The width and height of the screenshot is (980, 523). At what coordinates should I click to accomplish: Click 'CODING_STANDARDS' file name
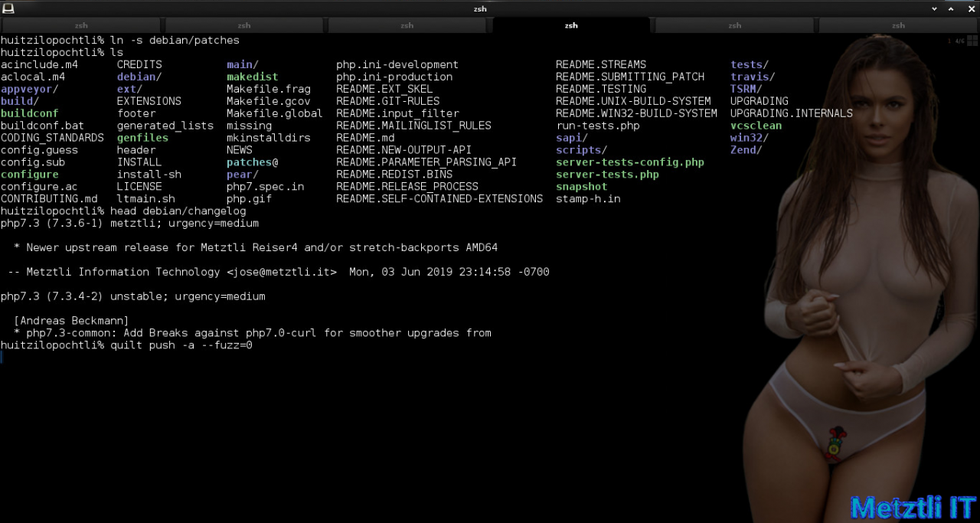(x=52, y=138)
